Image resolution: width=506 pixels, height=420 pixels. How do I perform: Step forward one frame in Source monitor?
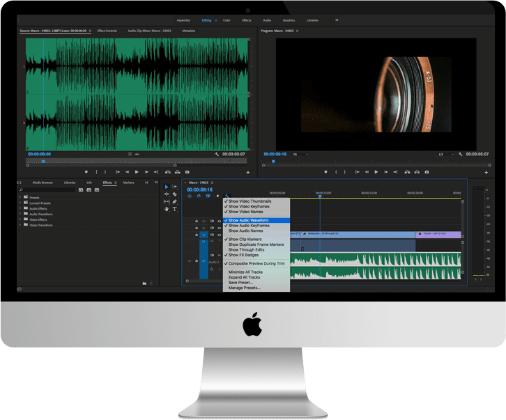point(146,172)
